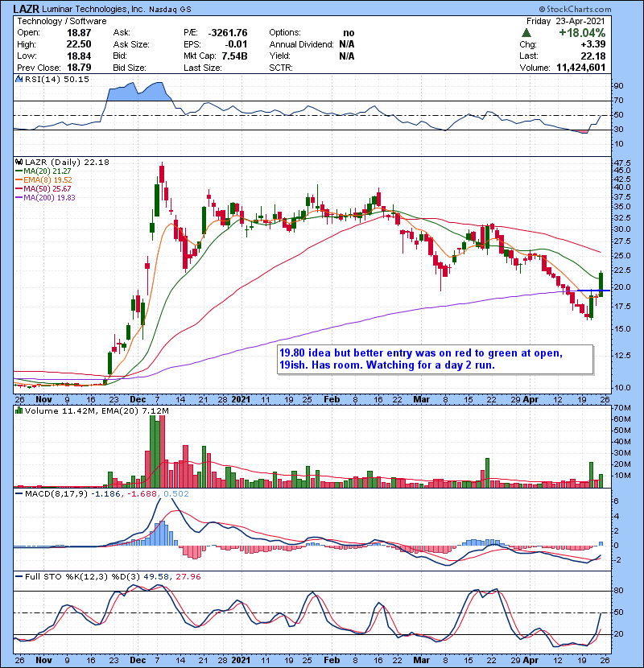644x668 pixels.
Task: Click the orange EMA(8) 19.52 legend entry
Action: point(47,179)
